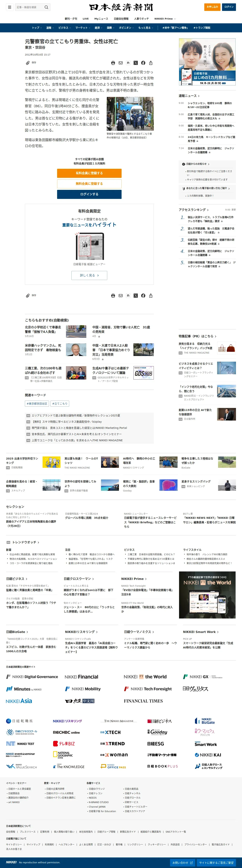Screen dimensions: 242x868
Task: Click the 日本経済新聞 masthead logo
Action: (121, 7)
